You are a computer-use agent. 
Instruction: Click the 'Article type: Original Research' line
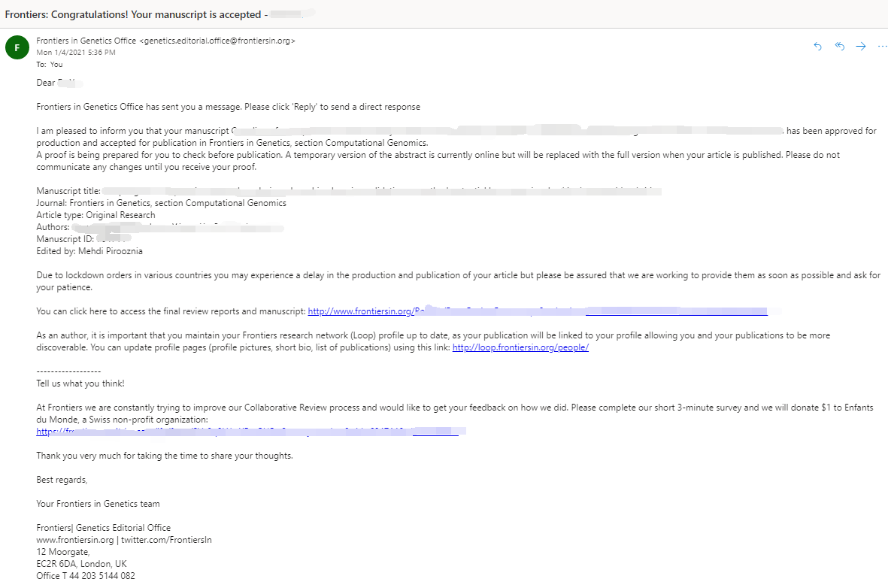[95, 215]
